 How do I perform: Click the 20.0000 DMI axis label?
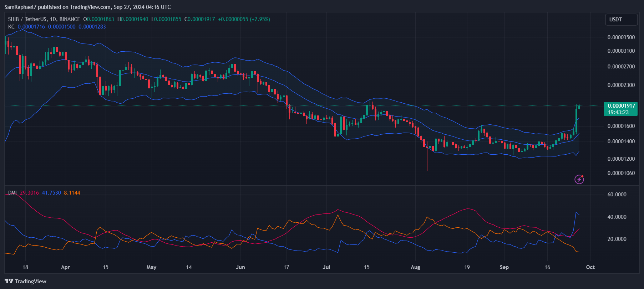(617, 239)
